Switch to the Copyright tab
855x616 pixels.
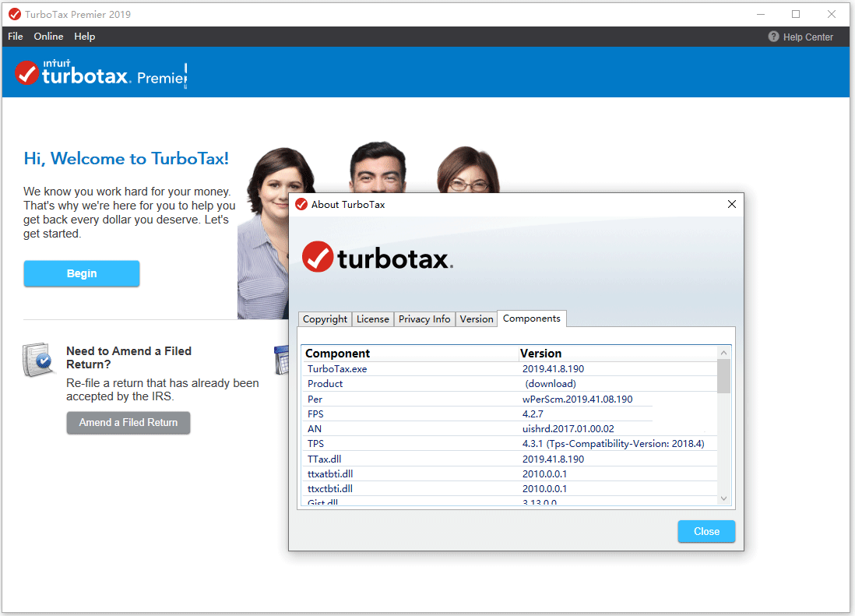325,319
